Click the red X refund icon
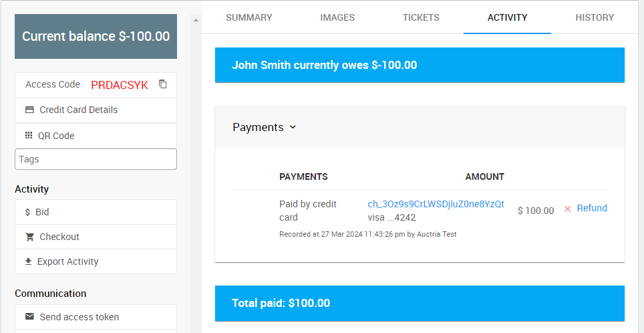 click(568, 209)
